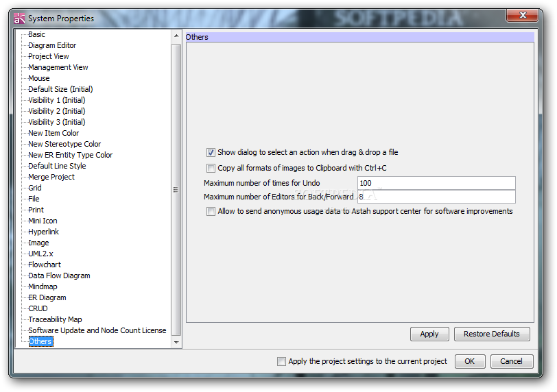Check apply project settings to current project
Screen dimensions: 557x392
coord(281,361)
